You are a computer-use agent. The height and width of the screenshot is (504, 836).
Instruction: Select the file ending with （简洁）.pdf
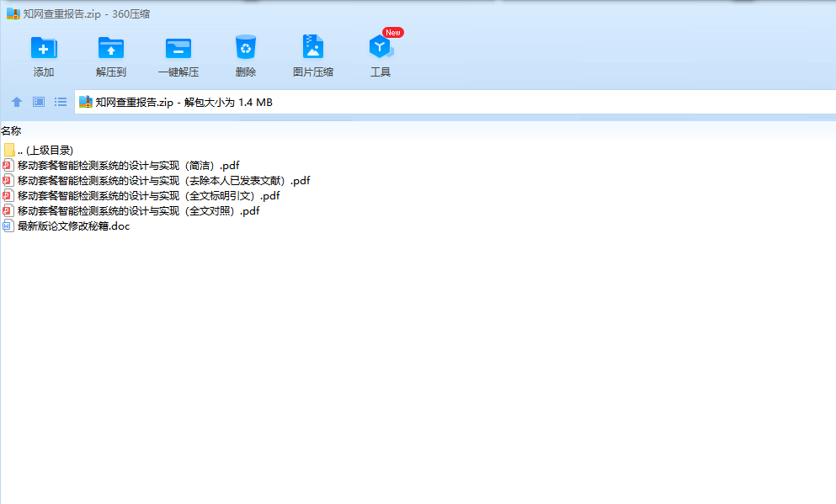coord(121,166)
